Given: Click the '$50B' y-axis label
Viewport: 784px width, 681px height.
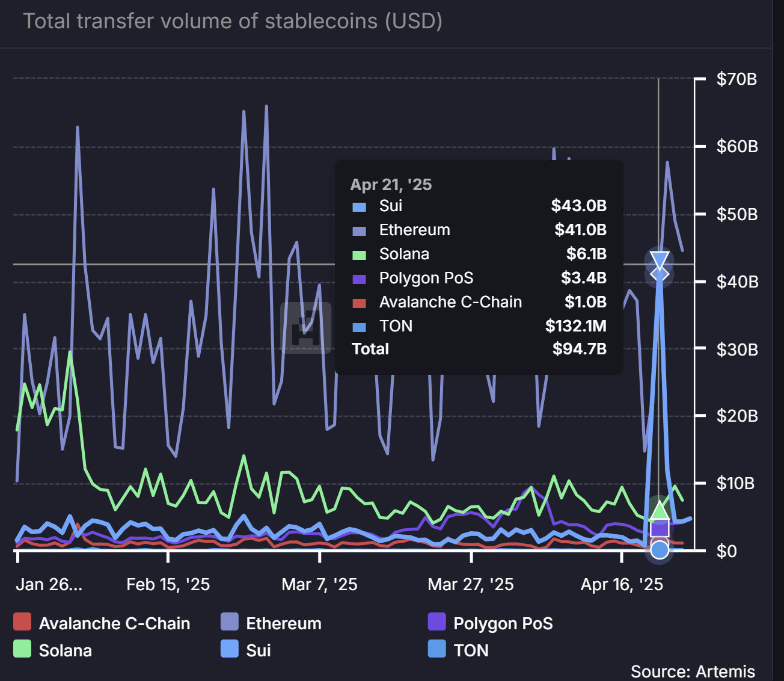Looking at the screenshot, I should (737, 214).
